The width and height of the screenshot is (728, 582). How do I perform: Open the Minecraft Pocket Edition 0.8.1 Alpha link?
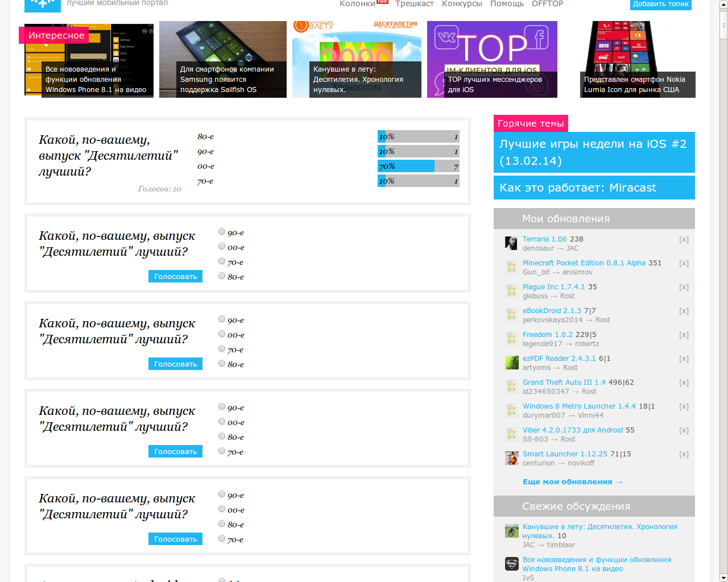[x=584, y=263]
